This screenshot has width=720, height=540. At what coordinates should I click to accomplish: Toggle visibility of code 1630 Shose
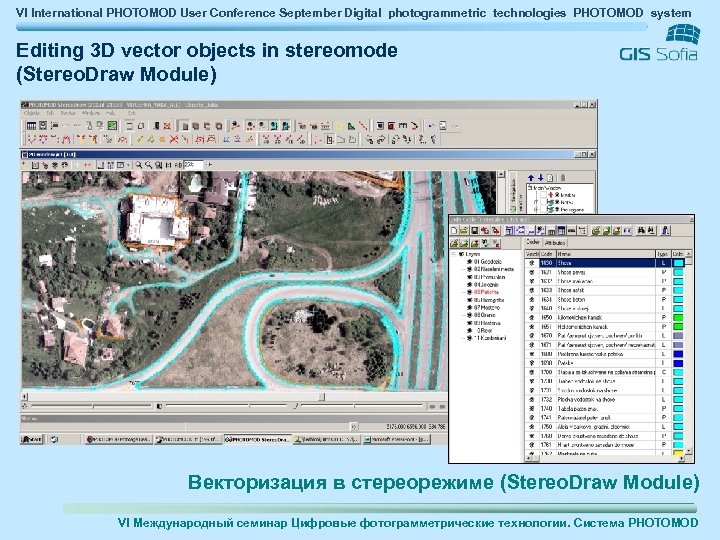[532, 263]
